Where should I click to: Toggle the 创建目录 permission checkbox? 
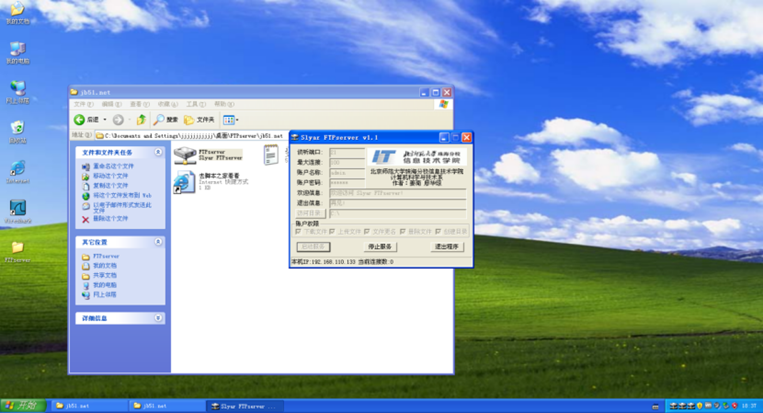point(438,232)
